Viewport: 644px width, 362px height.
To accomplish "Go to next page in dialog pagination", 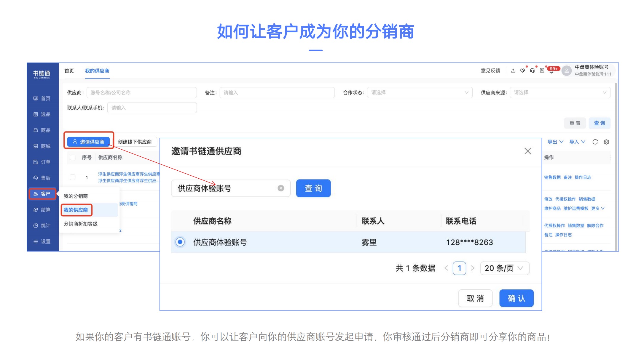I will coord(473,268).
